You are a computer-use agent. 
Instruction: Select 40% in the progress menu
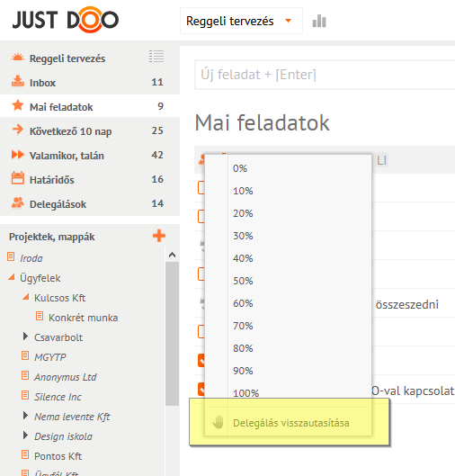tap(243, 258)
